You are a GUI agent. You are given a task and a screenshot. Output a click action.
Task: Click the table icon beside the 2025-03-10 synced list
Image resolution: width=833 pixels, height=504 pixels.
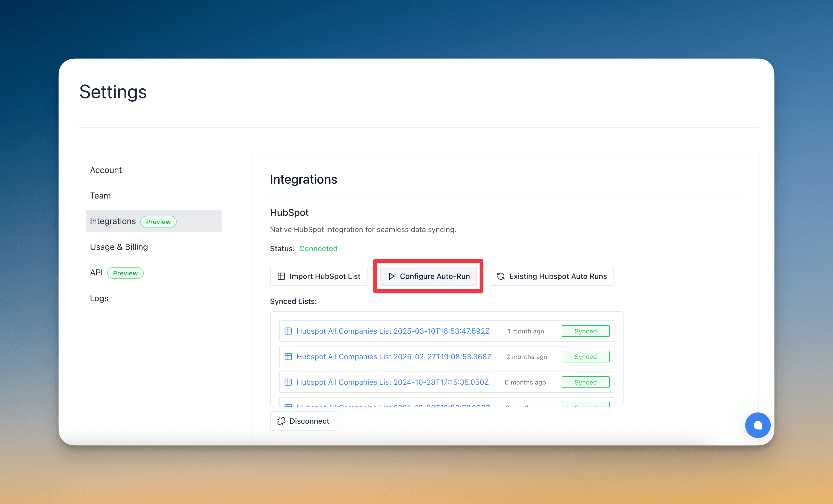[288, 331]
